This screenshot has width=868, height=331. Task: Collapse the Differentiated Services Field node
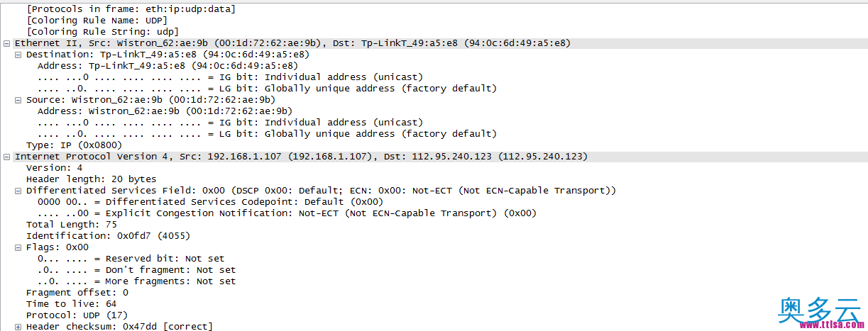[18, 191]
